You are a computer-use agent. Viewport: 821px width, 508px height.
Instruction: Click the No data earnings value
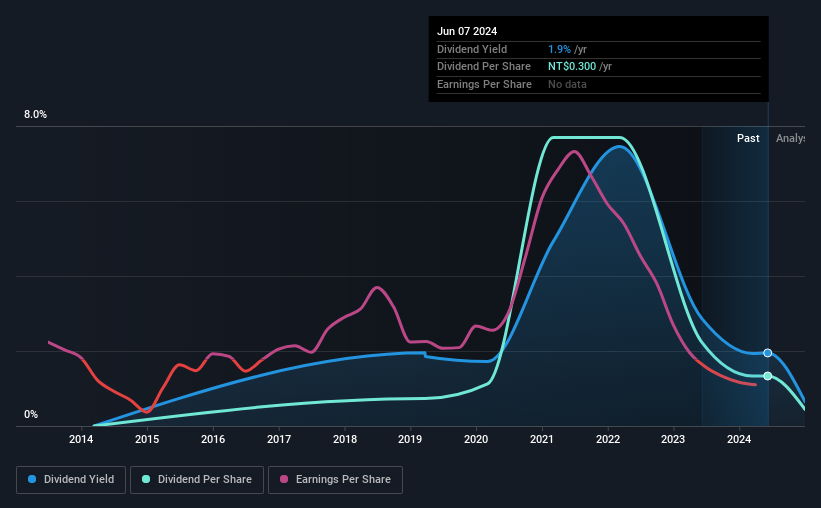click(567, 84)
